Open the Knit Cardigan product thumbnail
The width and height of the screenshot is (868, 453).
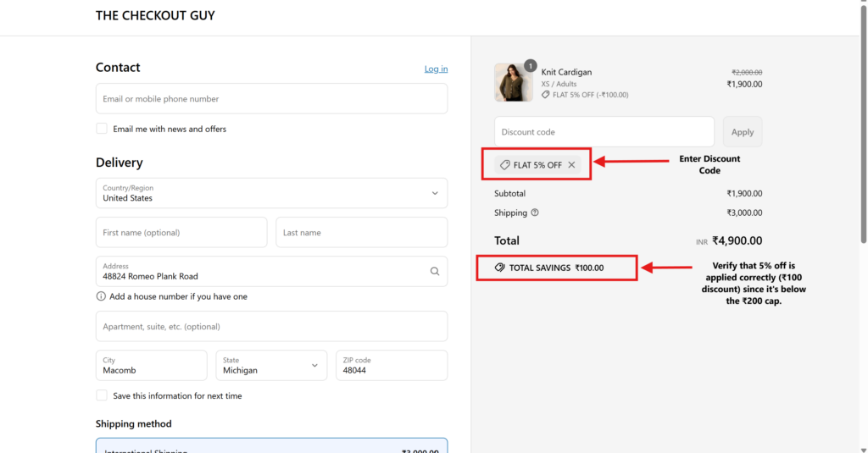(x=513, y=82)
